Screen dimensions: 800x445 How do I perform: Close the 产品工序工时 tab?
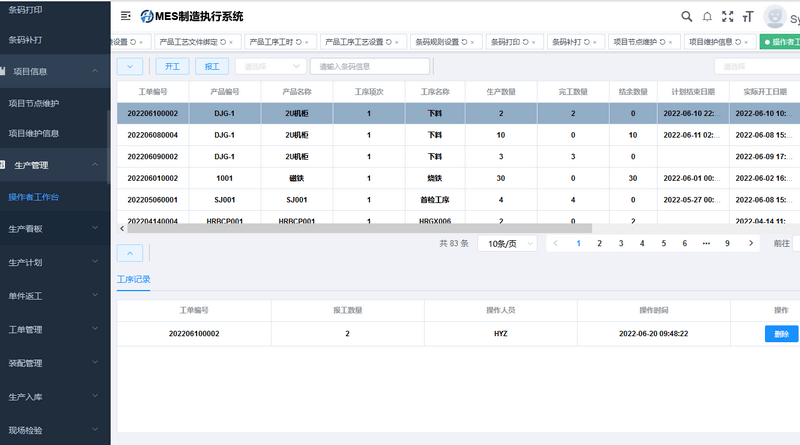(x=307, y=42)
